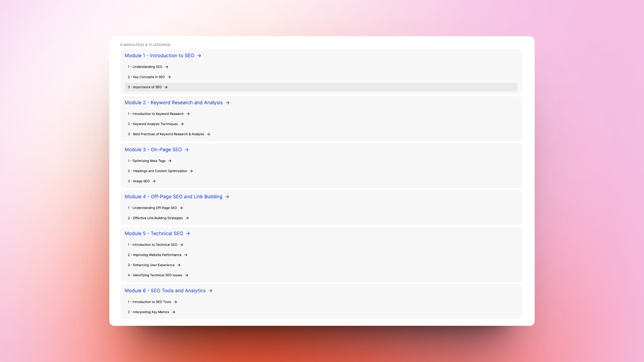Click arrow next to Interpreting Key Metrics

click(173, 312)
